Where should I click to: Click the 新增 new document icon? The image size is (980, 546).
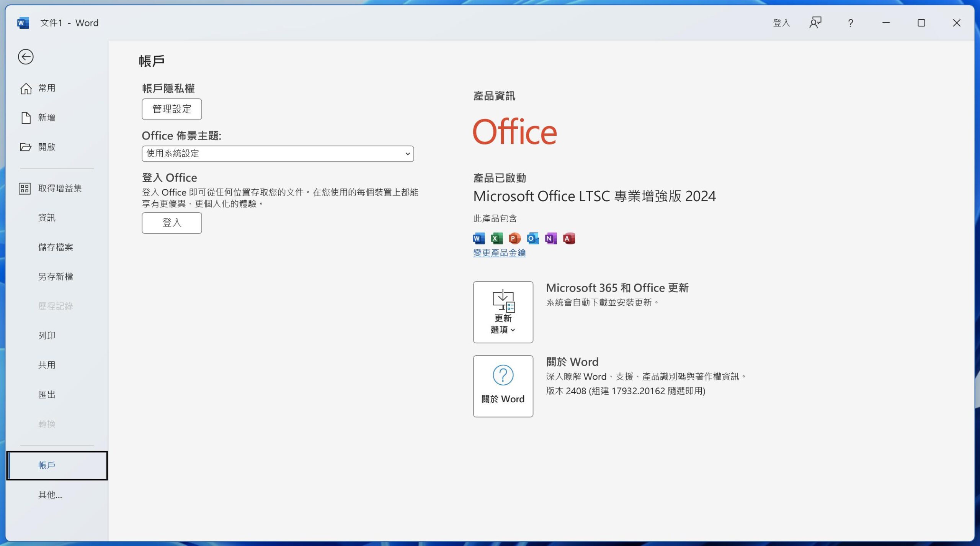tap(26, 118)
